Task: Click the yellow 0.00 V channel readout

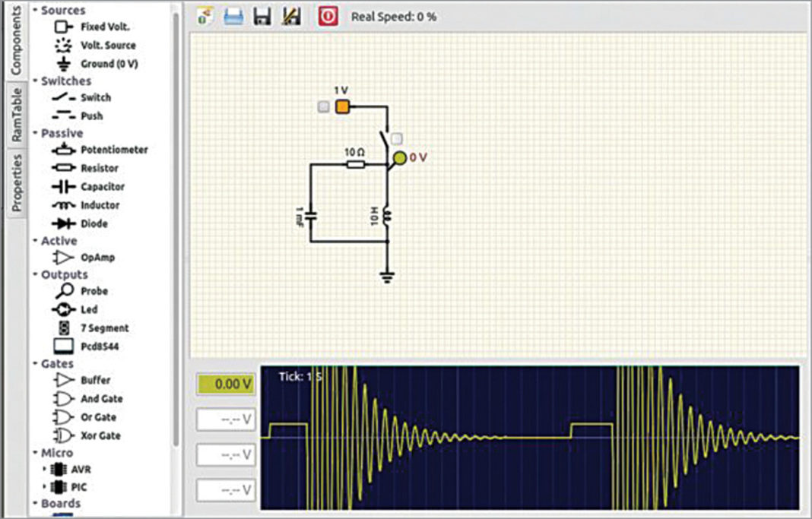Action: click(x=226, y=385)
